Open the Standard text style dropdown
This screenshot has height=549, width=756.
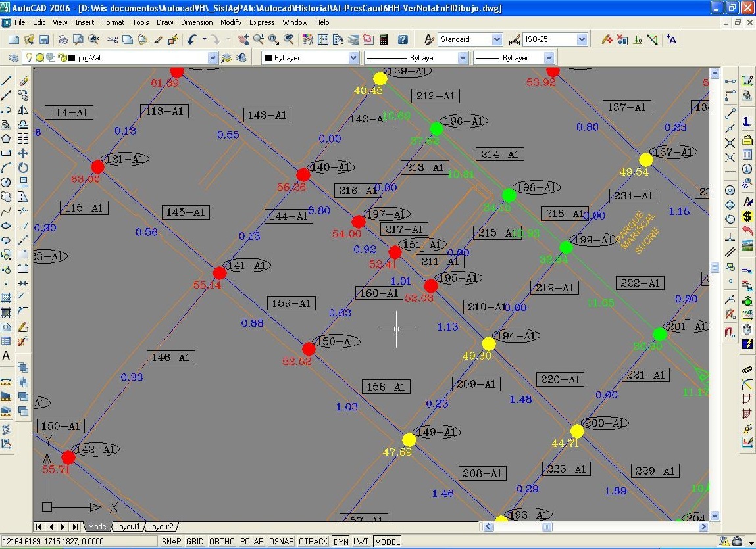coord(496,39)
